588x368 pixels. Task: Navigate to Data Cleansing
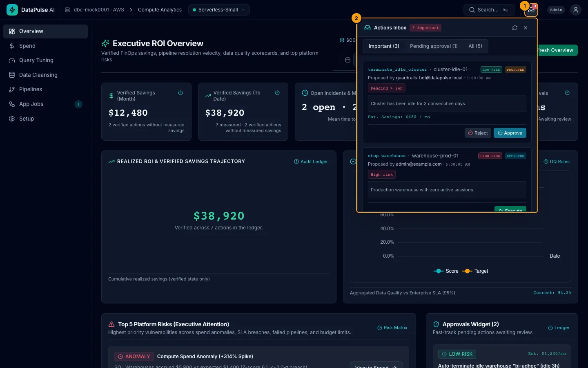(45, 75)
